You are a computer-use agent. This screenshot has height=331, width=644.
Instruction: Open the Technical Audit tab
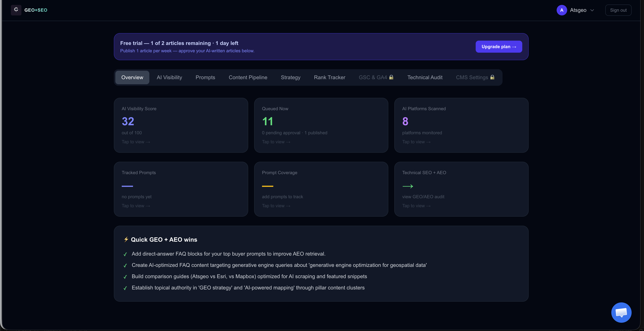425,77
